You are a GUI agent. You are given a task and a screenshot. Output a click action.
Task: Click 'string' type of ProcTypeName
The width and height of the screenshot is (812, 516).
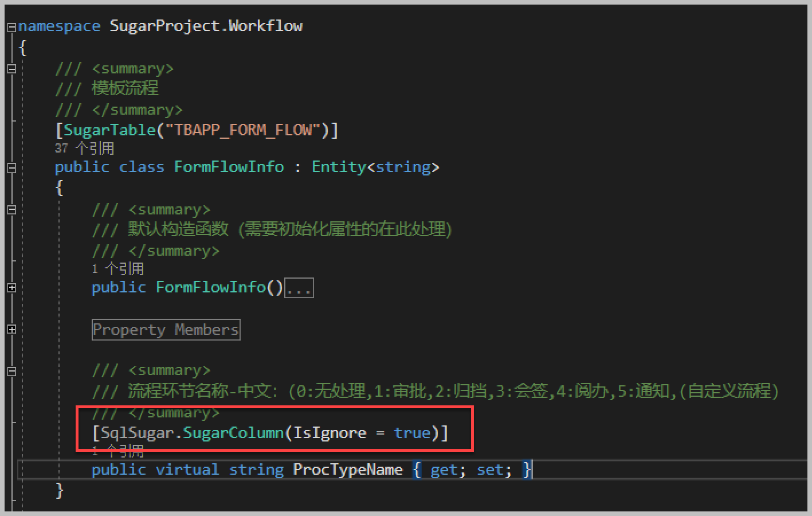(x=256, y=470)
